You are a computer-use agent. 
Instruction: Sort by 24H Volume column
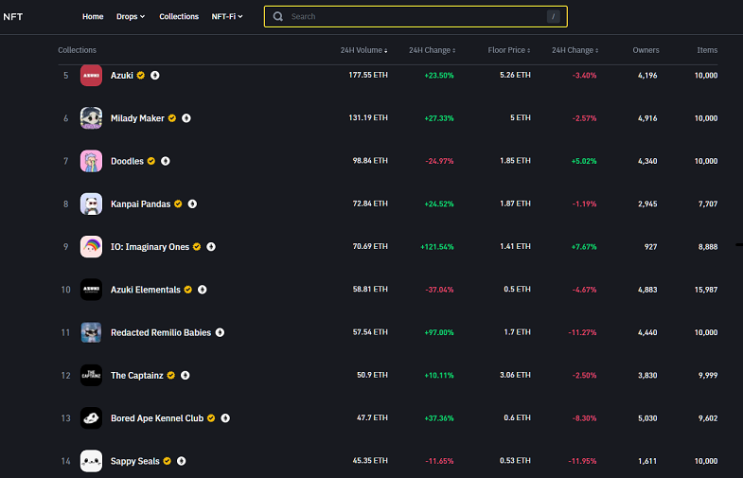tap(364, 50)
